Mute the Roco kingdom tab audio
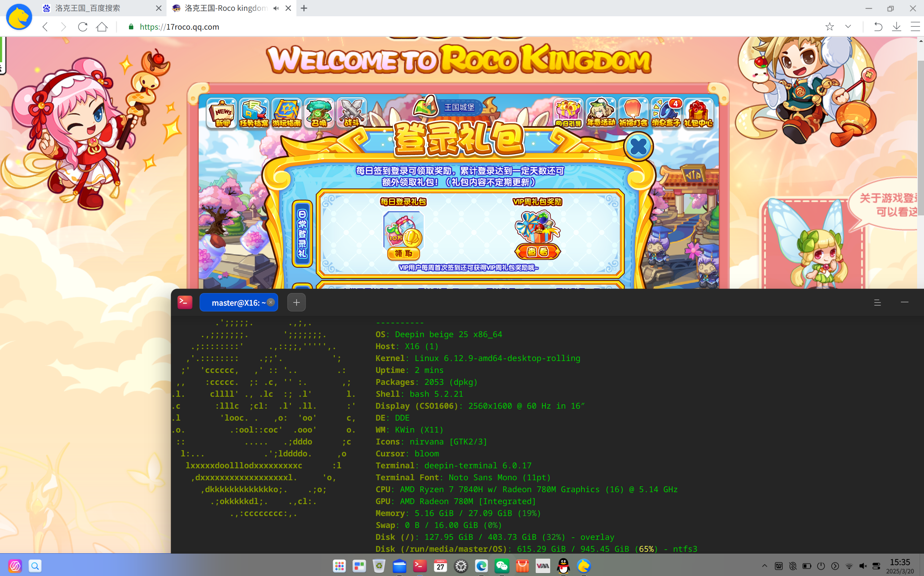The width and height of the screenshot is (924, 576). click(x=276, y=8)
